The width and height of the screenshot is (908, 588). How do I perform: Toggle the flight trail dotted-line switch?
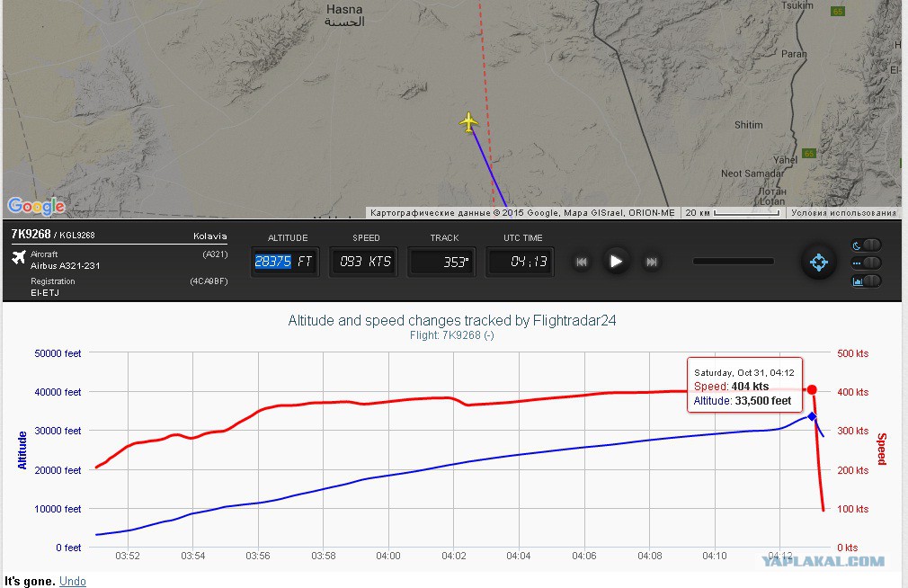866,263
